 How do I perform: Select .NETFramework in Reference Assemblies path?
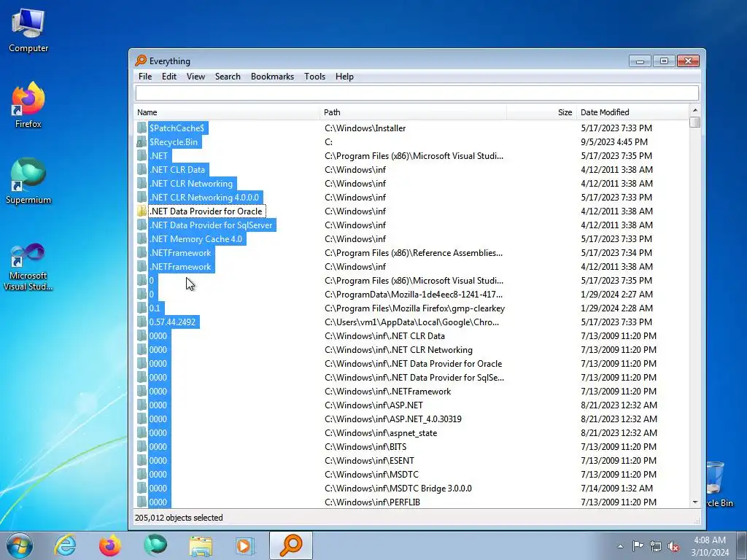pos(181,253)
